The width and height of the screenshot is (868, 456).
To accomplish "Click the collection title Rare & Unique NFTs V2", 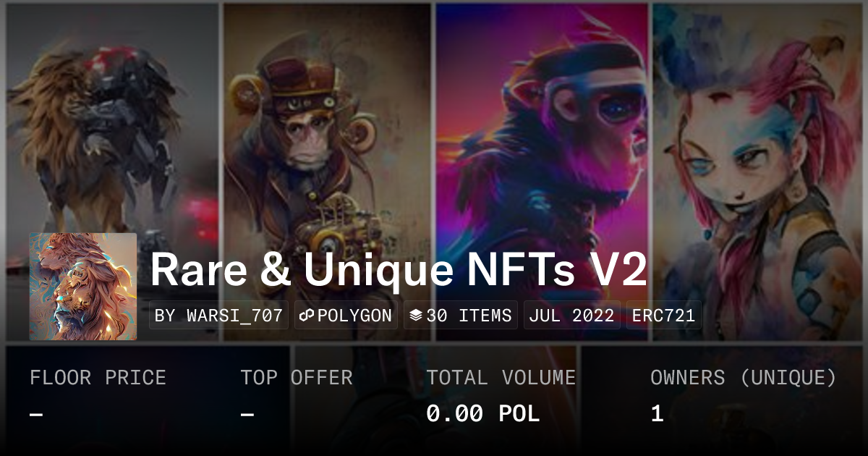I will click(399, 271).
